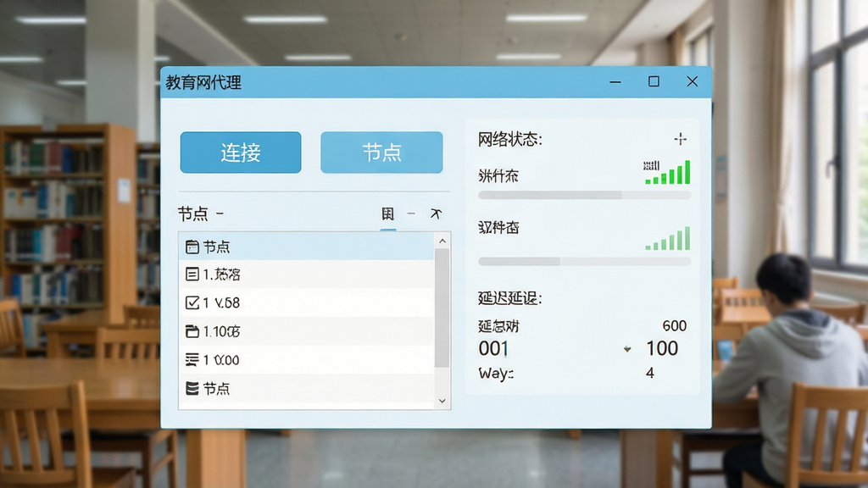Click the node list scroll-down arrow
The image size is (868, 488).
pyautogui.click(x=442, y=401)
